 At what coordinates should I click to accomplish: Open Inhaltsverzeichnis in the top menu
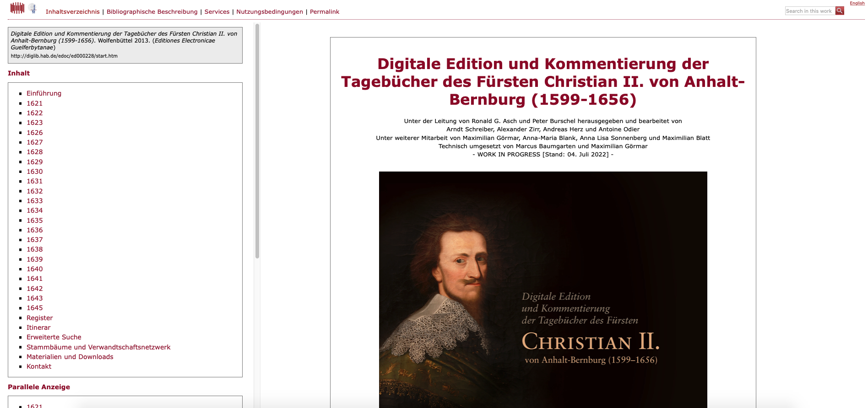coord(72,12)
